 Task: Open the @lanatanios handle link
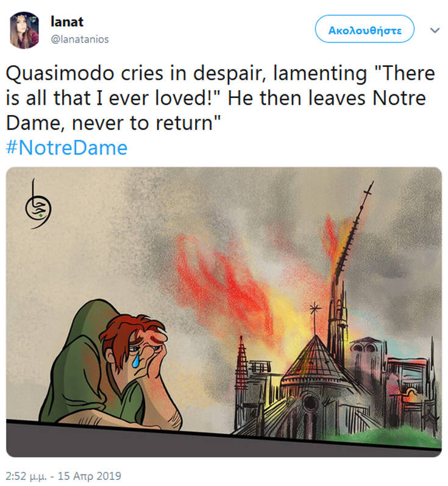pyautogui.click(x=80, y=40)
